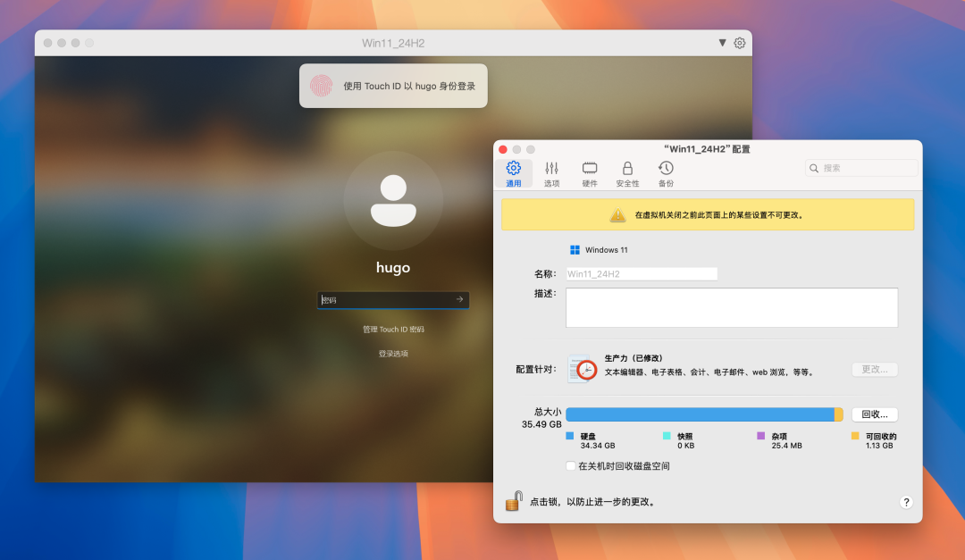Click the magnifier icon in search box
This screenshot has width=965, height=560.
pos(814,168)
